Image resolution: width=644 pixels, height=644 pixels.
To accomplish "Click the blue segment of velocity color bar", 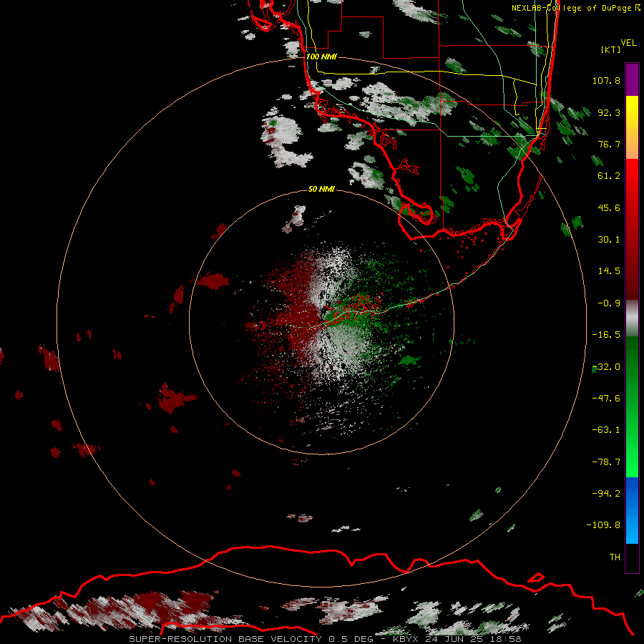I will [x=632, y=510].
